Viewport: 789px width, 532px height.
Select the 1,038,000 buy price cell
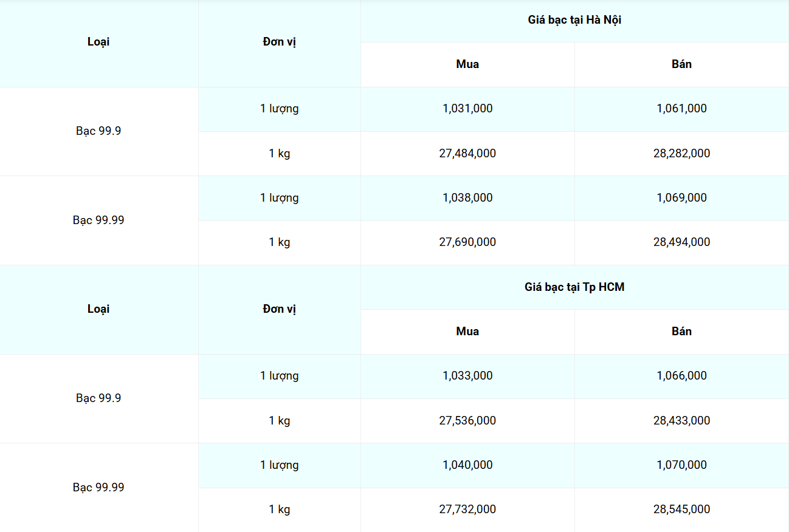(467, 197)
